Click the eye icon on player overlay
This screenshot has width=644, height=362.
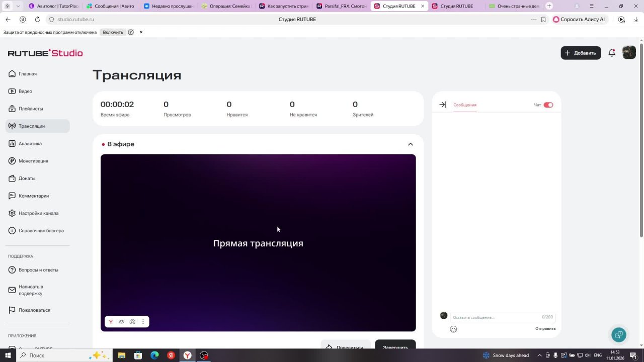click(x=121, y=322)
